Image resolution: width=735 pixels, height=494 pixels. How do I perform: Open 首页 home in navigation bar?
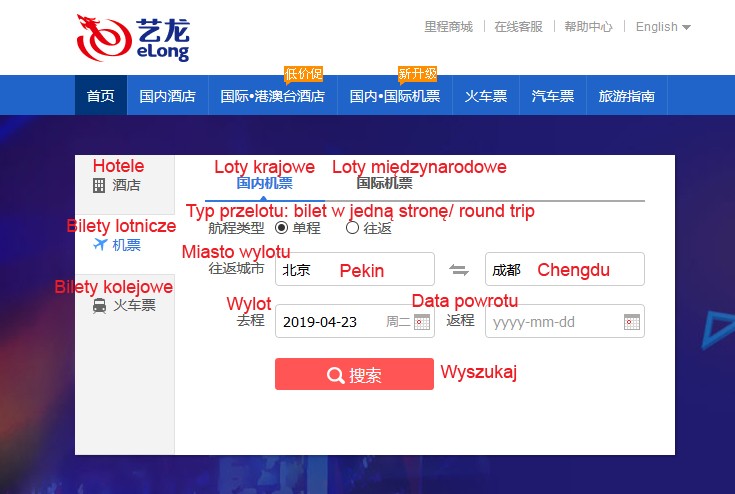point(101,96)
